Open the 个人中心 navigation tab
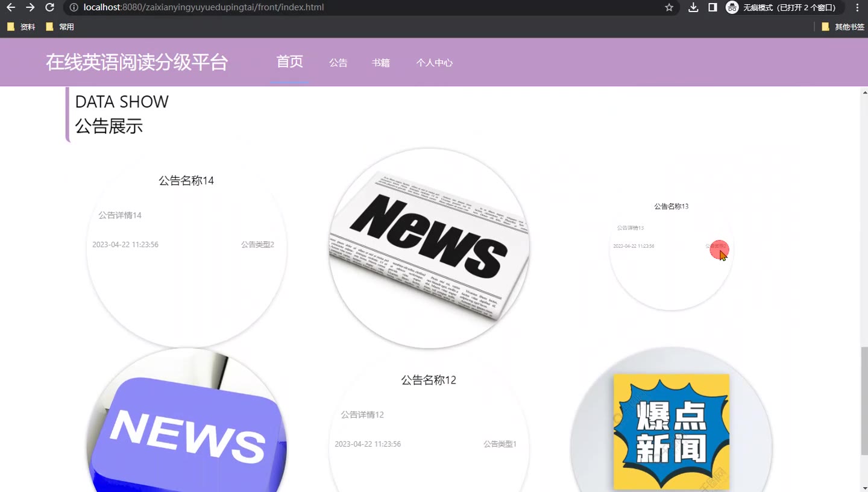 (434, 63)
